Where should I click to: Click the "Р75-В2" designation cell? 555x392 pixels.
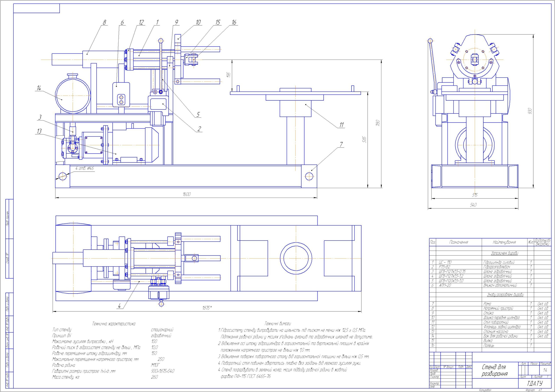(x=444, y=267)
